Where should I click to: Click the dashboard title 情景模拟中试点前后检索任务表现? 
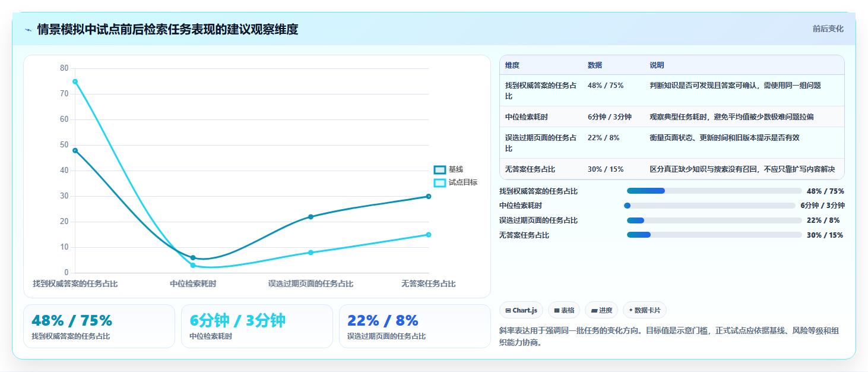[x=168, y=30]
